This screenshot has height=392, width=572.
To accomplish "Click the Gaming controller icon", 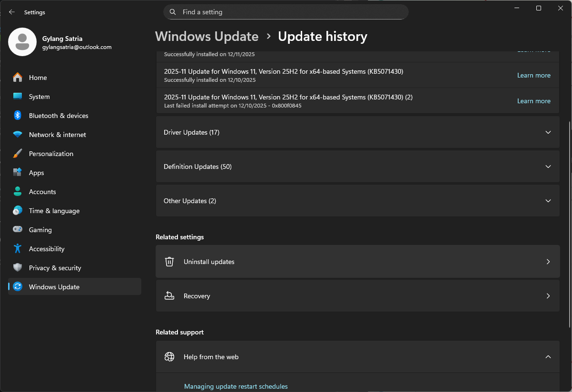I will (18, 230).
